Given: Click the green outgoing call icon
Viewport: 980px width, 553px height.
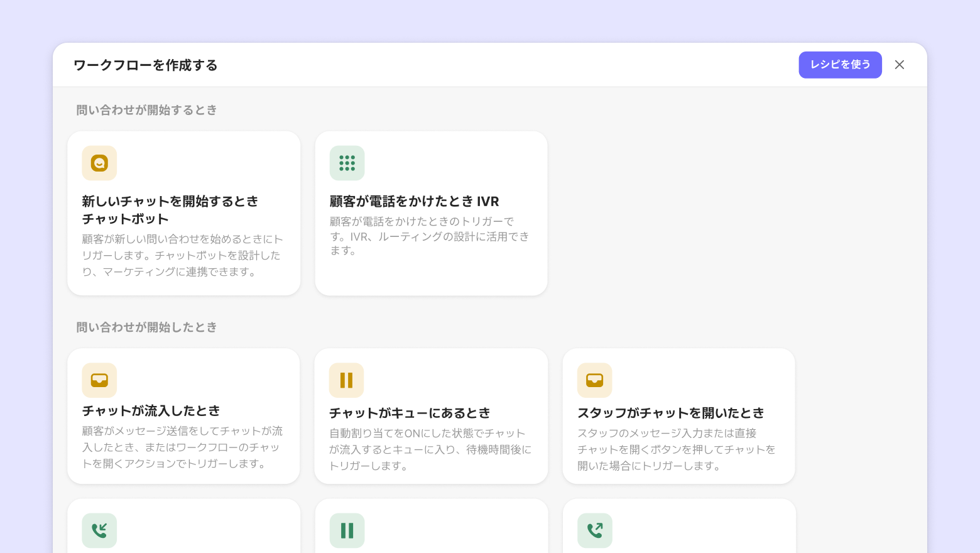Looking at the screenshot, I should pyautogui.click(x=594, y=531).
